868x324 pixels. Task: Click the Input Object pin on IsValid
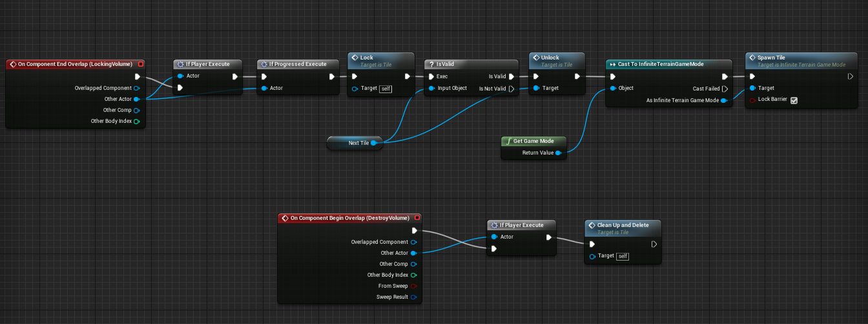pos(431,88)
